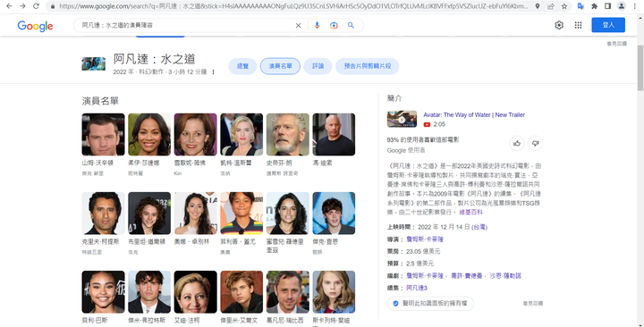Open director 詹姆斯·卡麥隆 link
The width and height of the screenshot is (644, 327).
pyautogui.click(x=425, y=239)
